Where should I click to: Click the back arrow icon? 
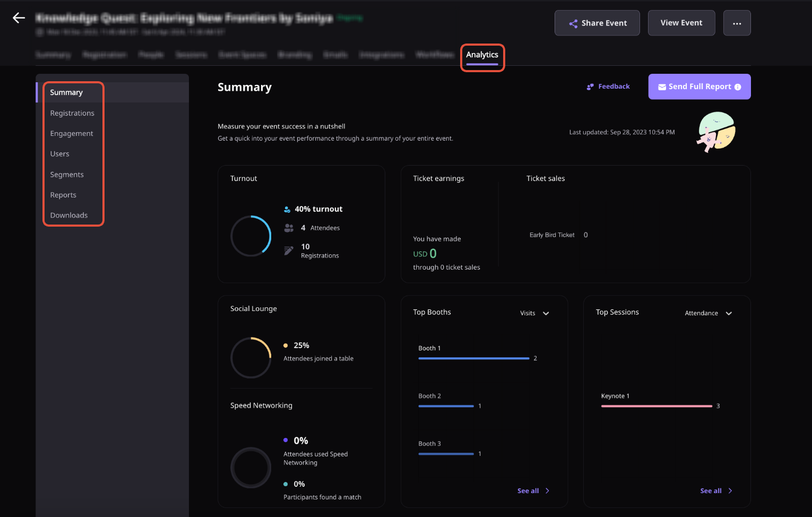(19, 18)
